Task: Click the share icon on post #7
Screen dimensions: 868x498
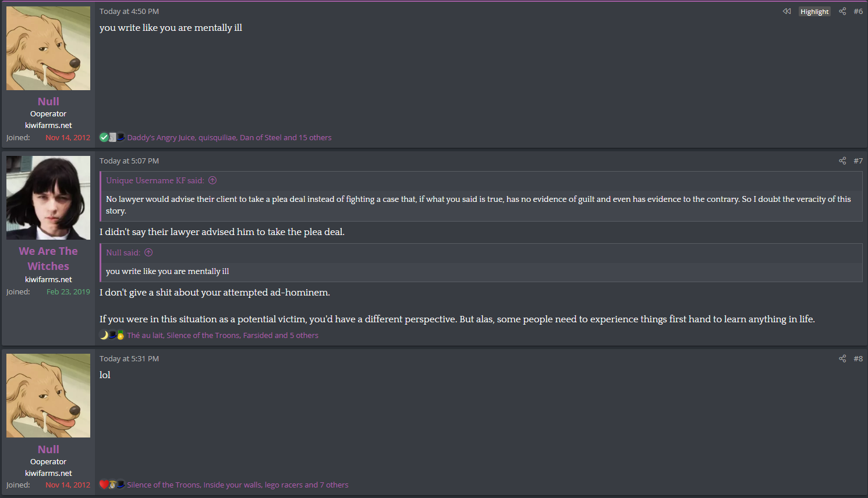Action: (842, 161)
